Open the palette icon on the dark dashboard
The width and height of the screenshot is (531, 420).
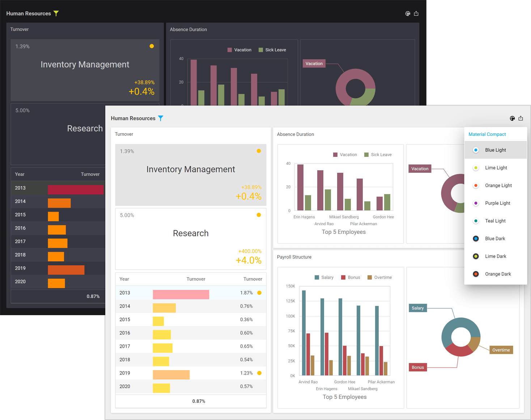(x=408, y=13)
